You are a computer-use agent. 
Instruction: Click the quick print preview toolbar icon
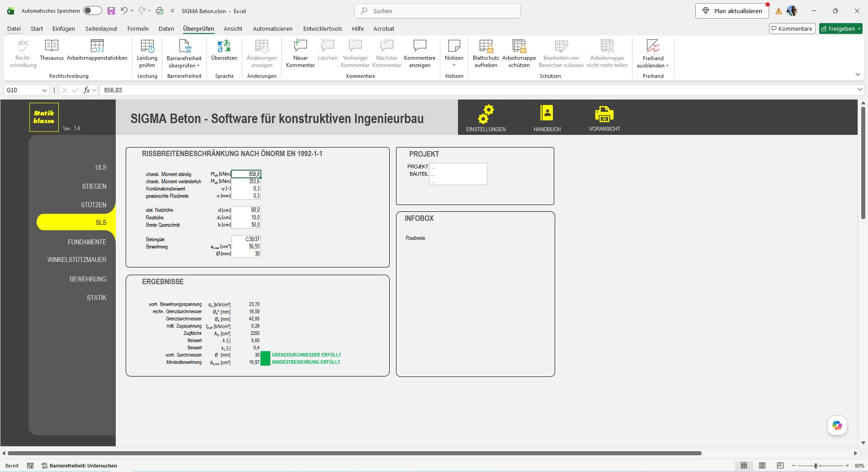(160, 11)
